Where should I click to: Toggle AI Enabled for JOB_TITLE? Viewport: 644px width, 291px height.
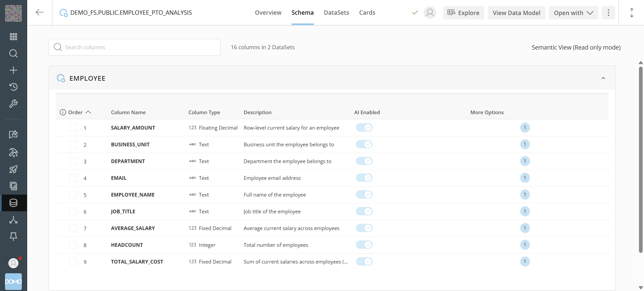point(364,211)
